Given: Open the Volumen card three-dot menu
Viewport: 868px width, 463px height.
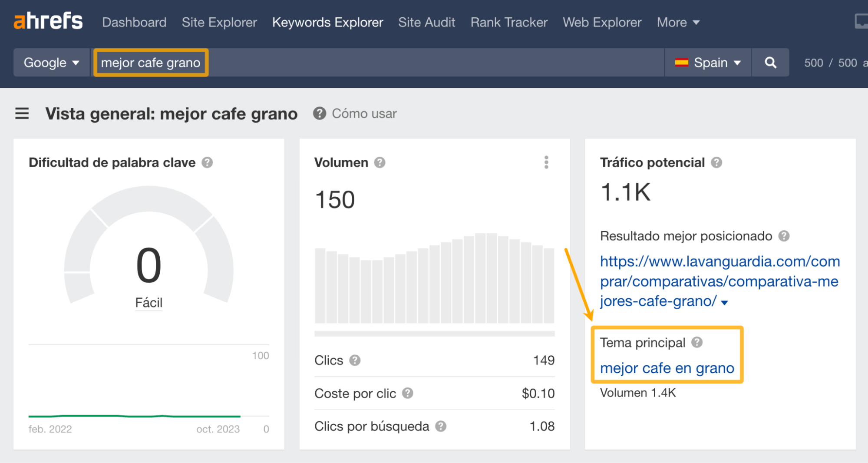Looking at the screenshot, I should coord(546,162).
